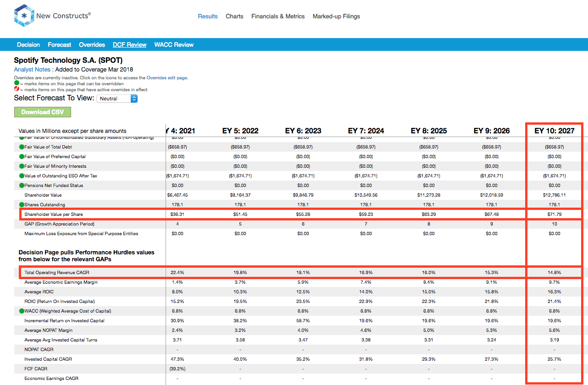This screenshot has width=588, height=385.
Task: Click the (39.2%) FCF CAGR cell
Action: tap(178, 369)
